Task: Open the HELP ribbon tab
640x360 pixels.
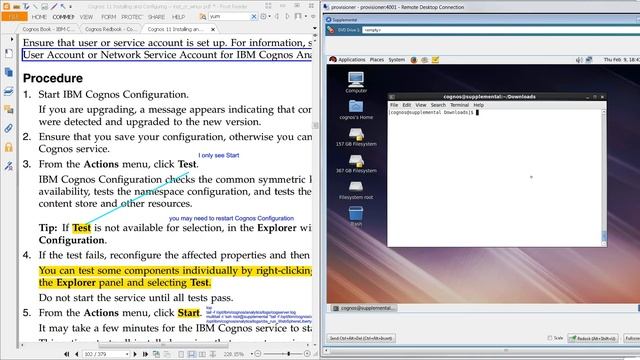Action: tap(178, 17)
